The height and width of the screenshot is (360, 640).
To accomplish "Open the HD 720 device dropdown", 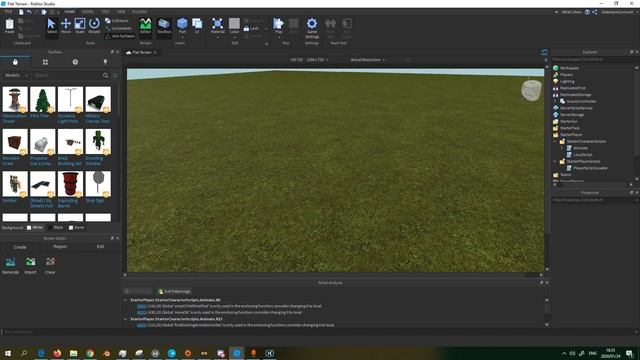I will (x=309, y=60).
